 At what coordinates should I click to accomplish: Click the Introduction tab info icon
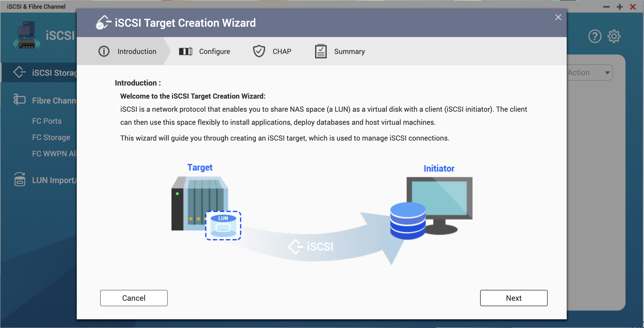(104, 51)
